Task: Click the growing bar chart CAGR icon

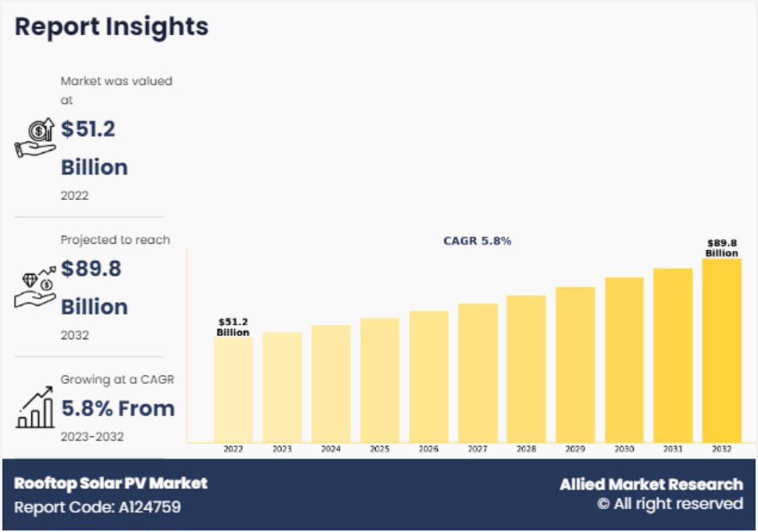Action: [35, 407]
